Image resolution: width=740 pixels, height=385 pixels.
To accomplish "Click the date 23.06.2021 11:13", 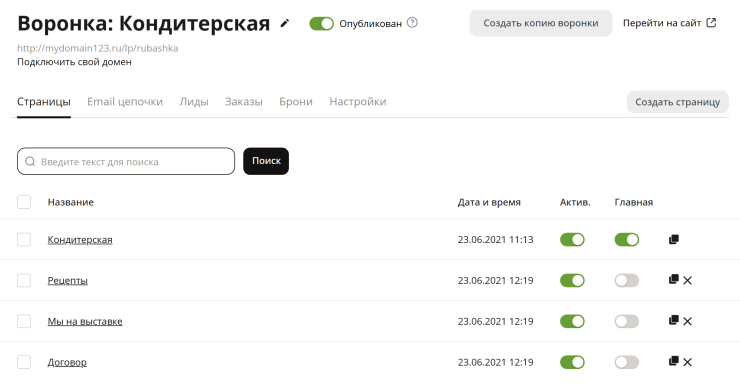I will coord(496,240).
